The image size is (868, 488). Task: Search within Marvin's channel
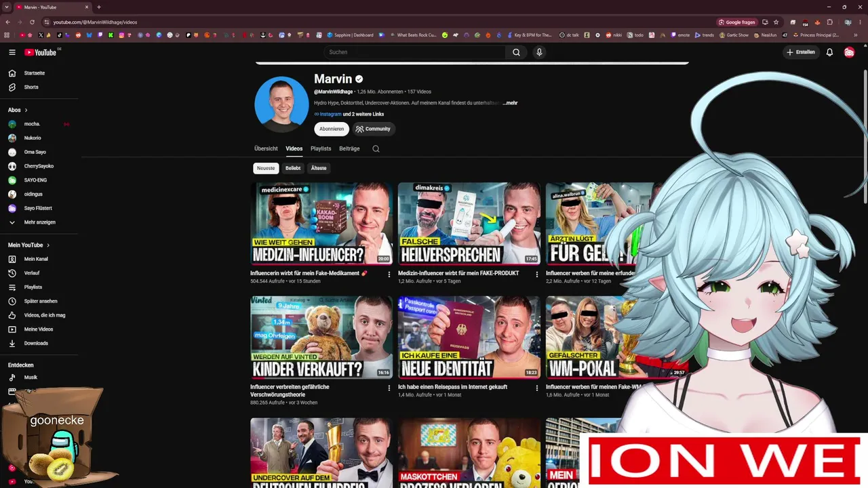click(x=376, y=148)
